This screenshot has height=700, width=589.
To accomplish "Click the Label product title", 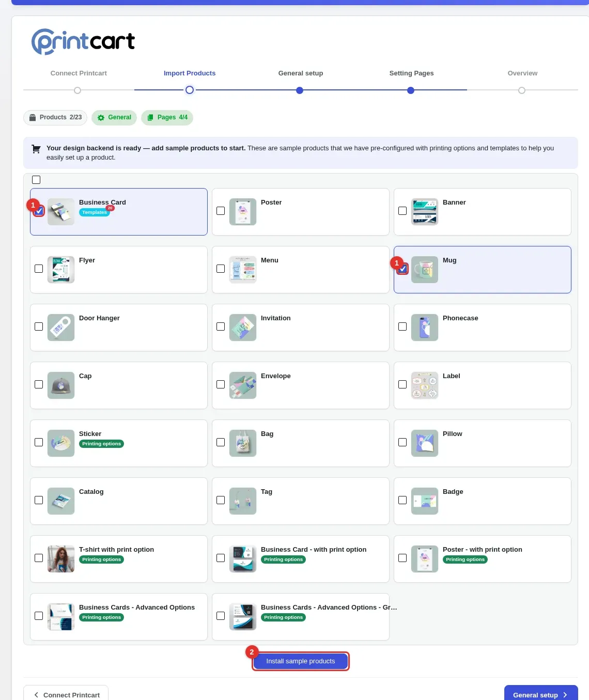I will click(452, 376).
